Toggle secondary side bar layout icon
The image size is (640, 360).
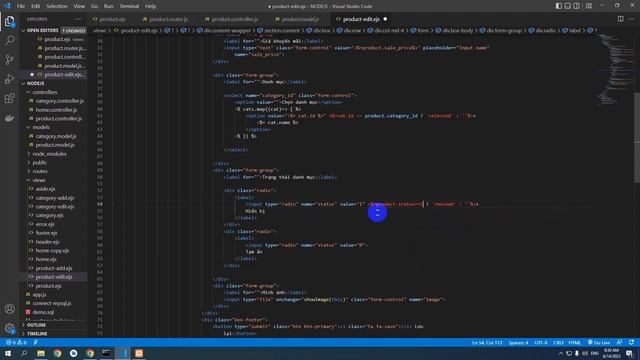click(577, 6)
